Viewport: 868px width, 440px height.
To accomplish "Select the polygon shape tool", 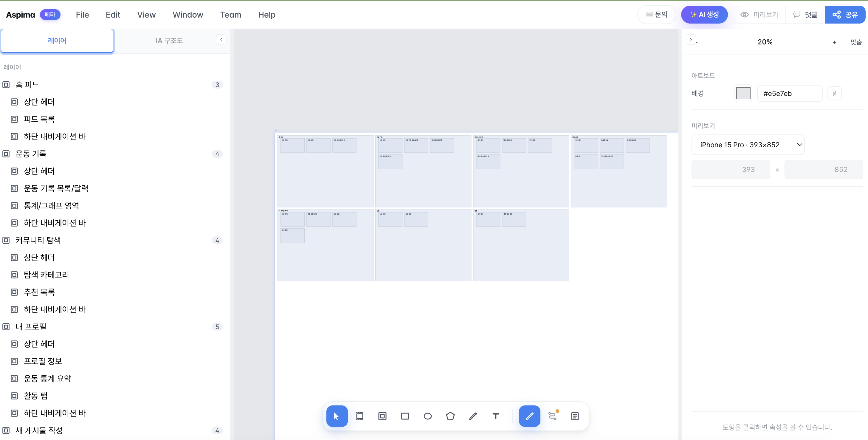I will coord(450,416).
